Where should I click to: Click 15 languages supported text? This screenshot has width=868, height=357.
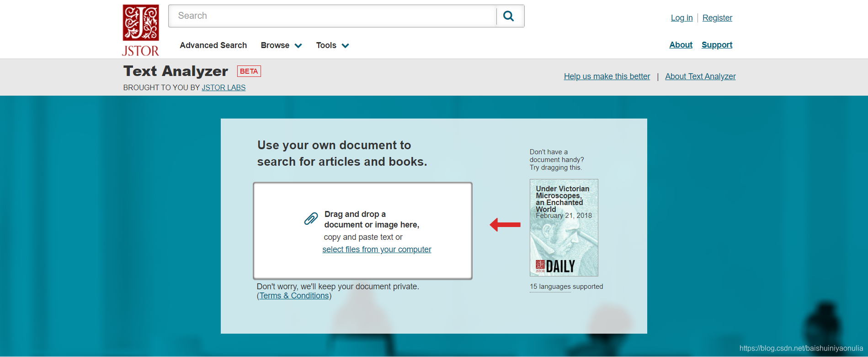(x=566, y=287)
